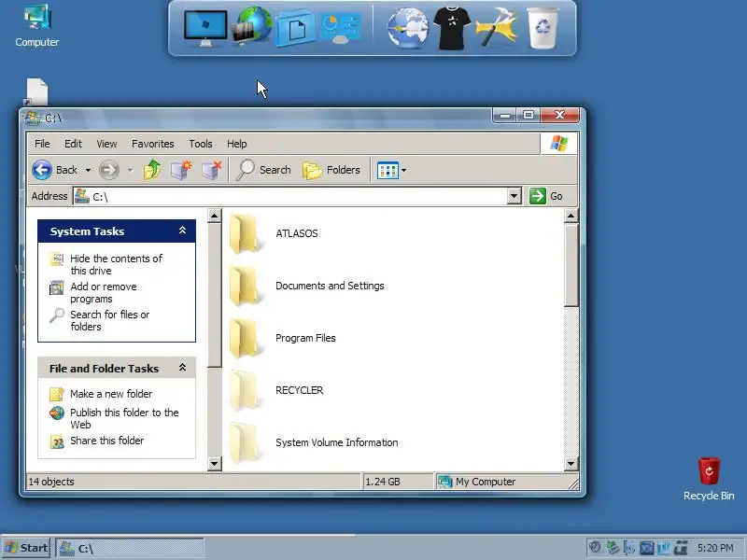The width and height of the screenshot is (747, 560).
Task: Select the blank shortcut file on the desktop
Action: point(36,91)
